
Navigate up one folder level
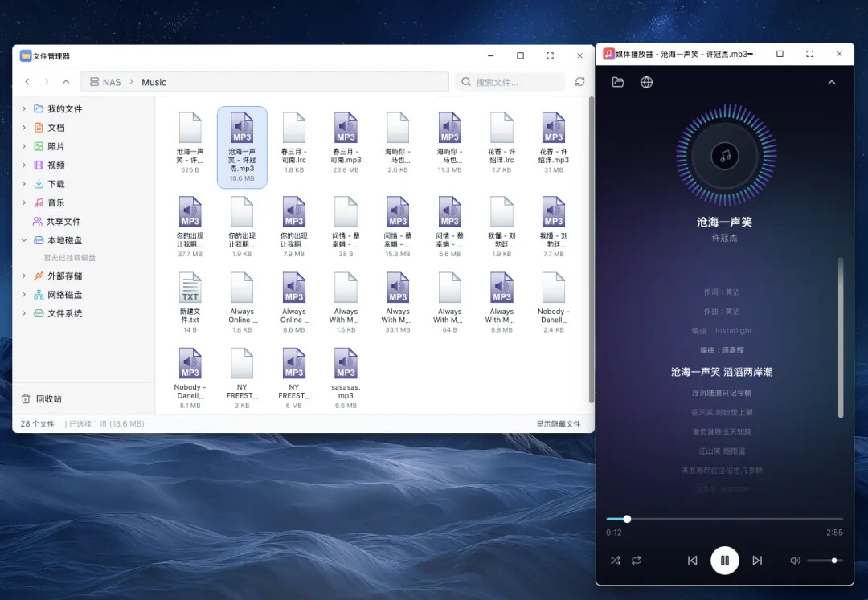[x=66, y=82]
